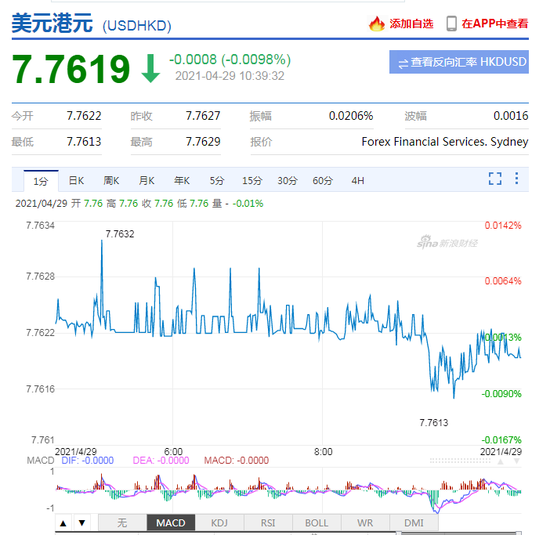Click the flame icon beside 添加自选

click(377, 24)
